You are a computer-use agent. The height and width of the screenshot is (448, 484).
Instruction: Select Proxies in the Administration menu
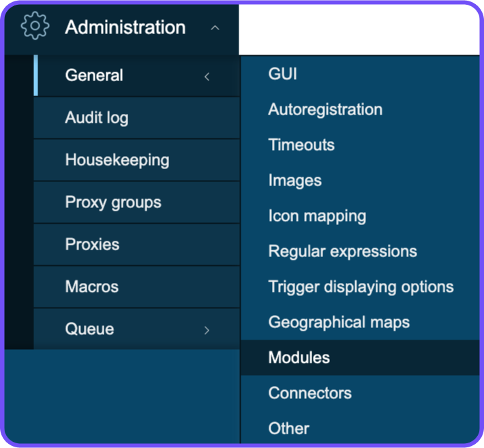[x=136, y=245]
